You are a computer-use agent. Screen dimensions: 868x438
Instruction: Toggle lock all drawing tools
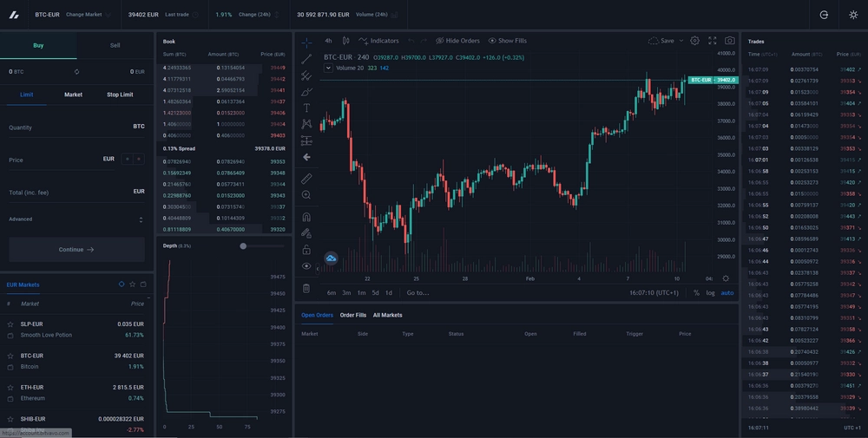coord(306,250)
